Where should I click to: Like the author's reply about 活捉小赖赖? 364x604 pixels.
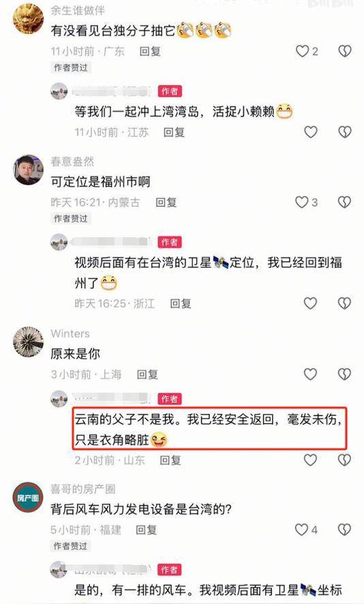310,132
